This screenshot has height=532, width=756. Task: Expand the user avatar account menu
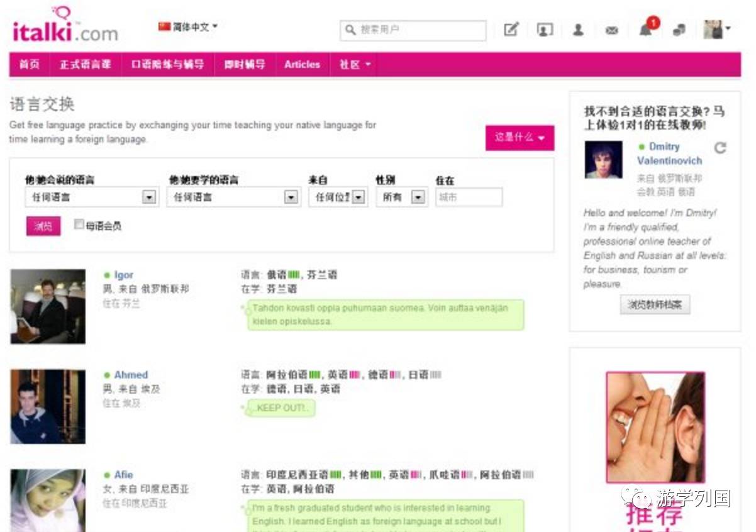(717, 29)
